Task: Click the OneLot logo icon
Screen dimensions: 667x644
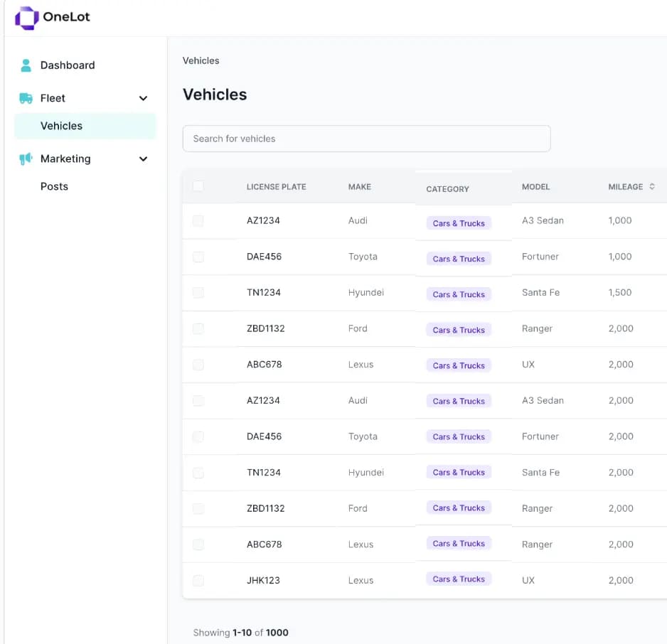Action: [x=26, y=17]
